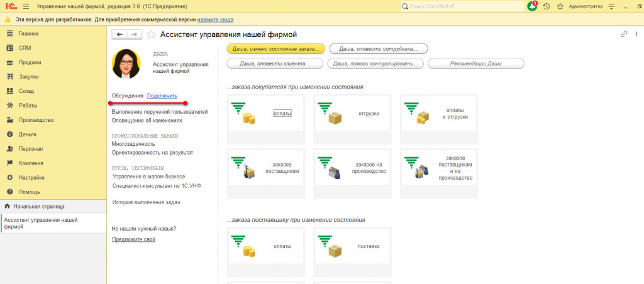
Task: Copy page link using chain icon
Action: point(624,35)
